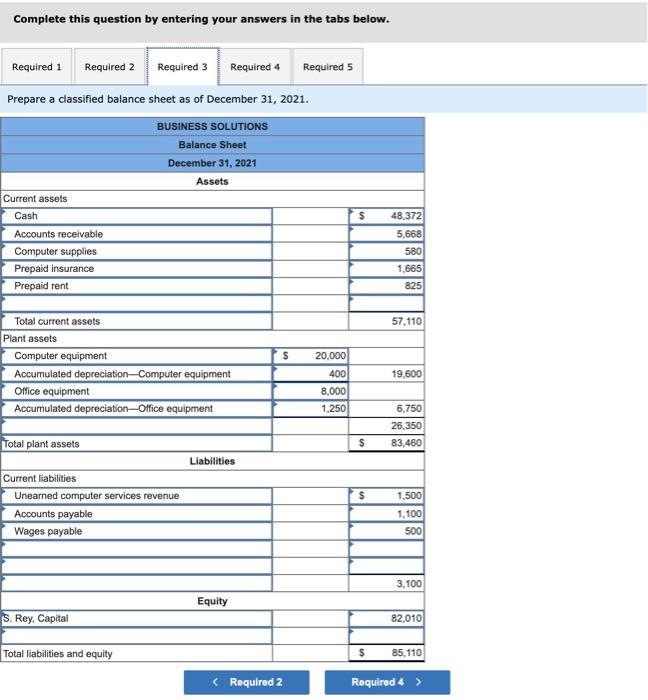Edit the Cash amount 48,372
Image resolution: width=648 pixels, height=700 pixels.
click(x=386, y=216)
